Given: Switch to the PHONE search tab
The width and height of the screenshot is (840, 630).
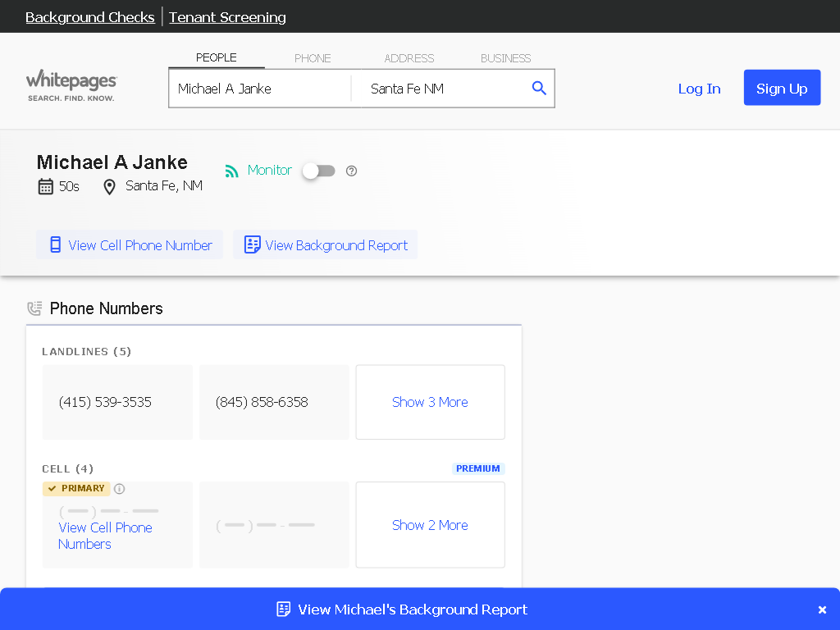Looking at the screenshot, I should (x=313, y=58).
